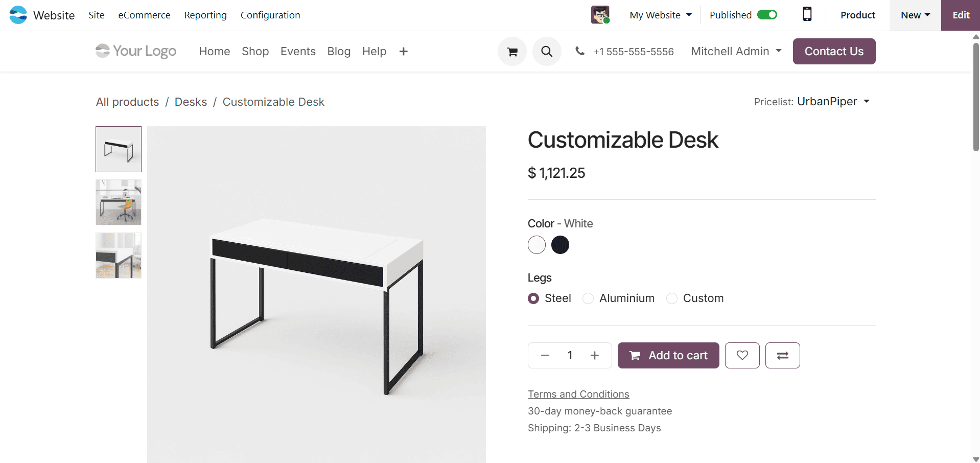This screenshot has height=463, width=980.
Task: Click the plus icon next to Help menu
Action: click(404, 51)
